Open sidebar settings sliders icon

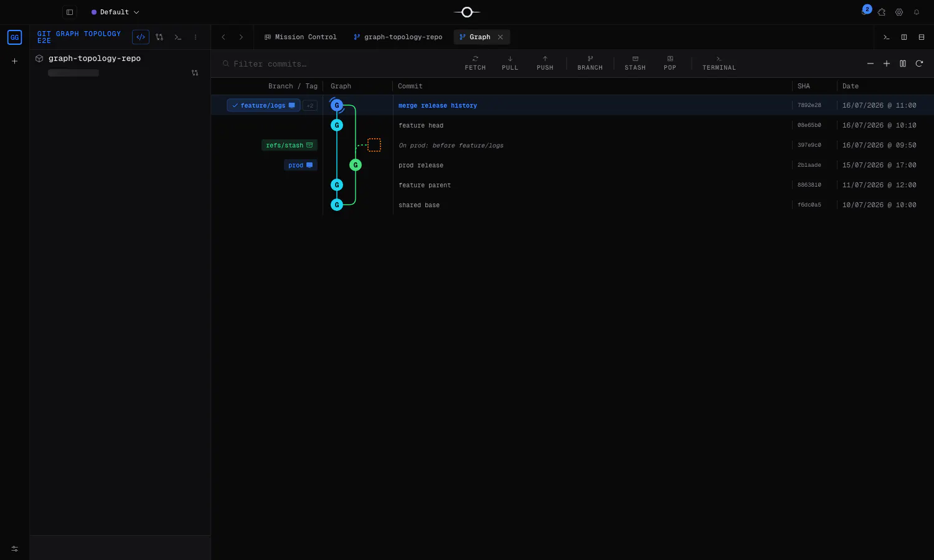15,549
